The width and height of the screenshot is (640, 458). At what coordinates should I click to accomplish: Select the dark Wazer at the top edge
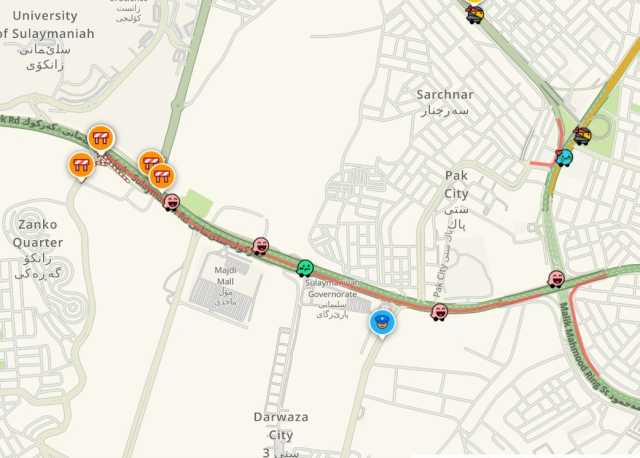(475, 15)
